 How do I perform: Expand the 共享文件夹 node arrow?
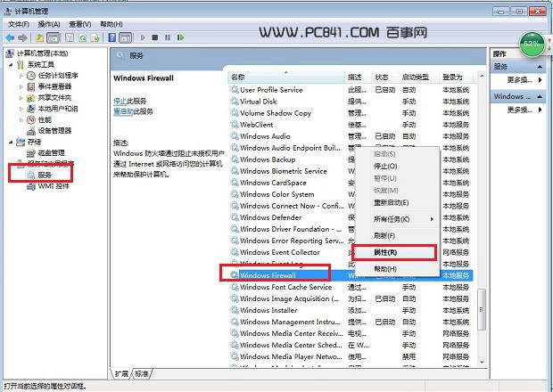coord(21,98)
